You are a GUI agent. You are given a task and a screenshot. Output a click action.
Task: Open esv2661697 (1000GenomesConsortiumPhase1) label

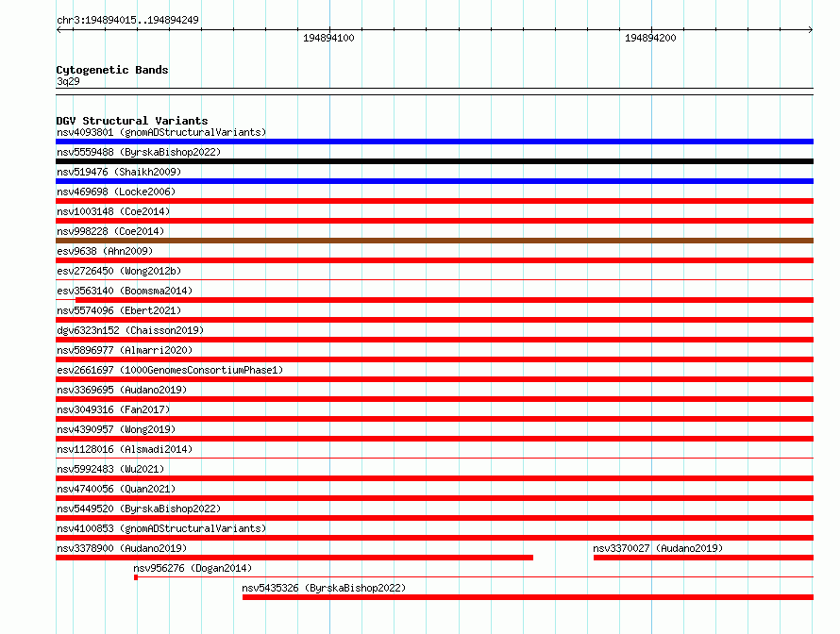click(x=170, y=370)
